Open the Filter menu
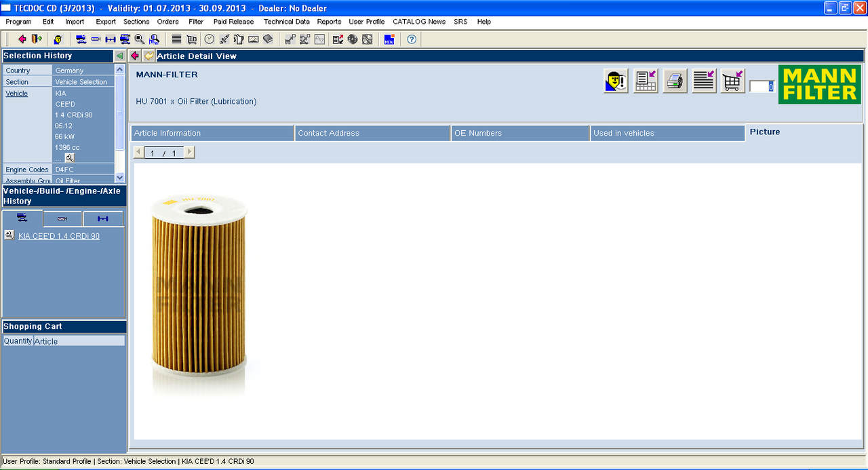The height and width of the screenshot is (470, 868). pos(196,22)
